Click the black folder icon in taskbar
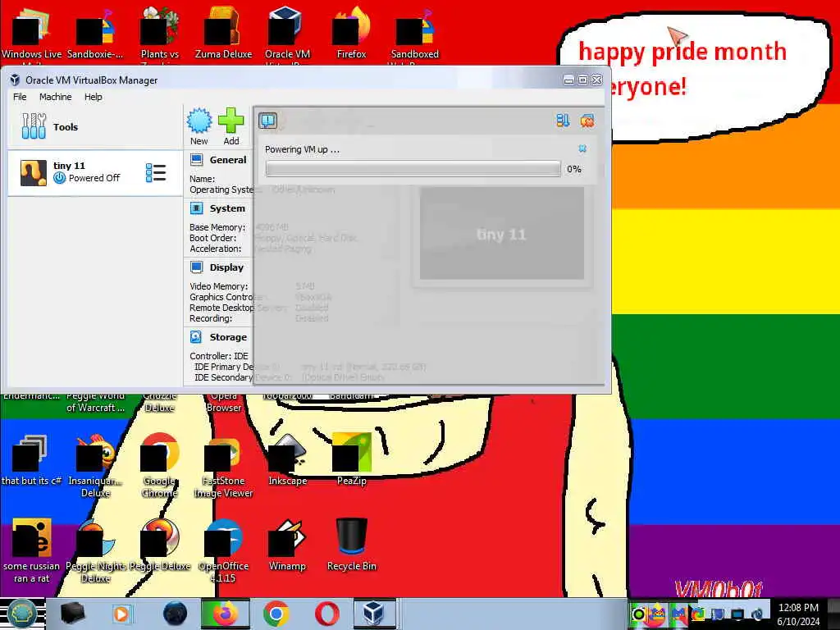Screen dimensions: 840x630 click(x=72, y=614)
